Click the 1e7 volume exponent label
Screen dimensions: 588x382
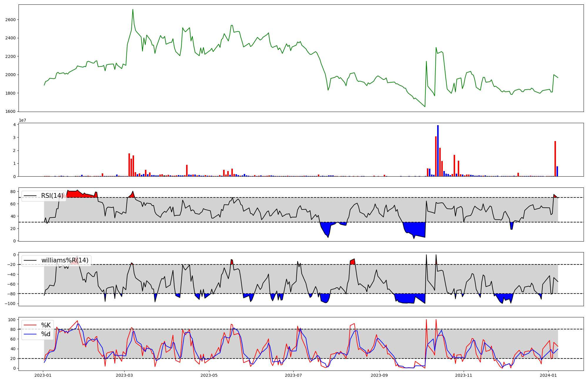tap(23, 120)
